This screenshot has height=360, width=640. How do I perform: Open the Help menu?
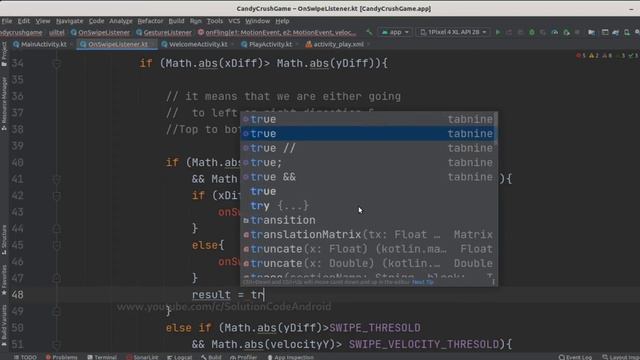coord(282,21)
